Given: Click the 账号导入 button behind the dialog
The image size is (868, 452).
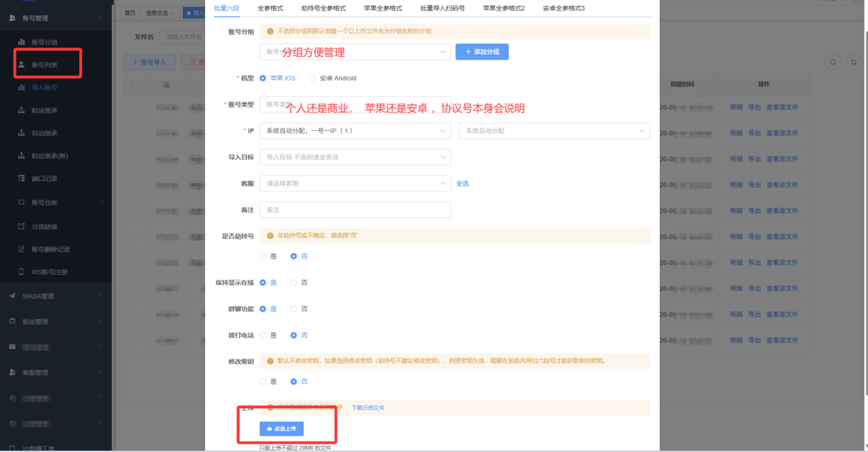Looking at the screenshot, I should tap(149, 62).
